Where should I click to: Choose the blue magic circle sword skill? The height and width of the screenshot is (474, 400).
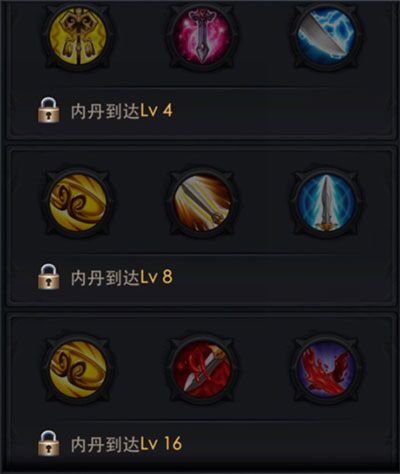click(327, 203)
